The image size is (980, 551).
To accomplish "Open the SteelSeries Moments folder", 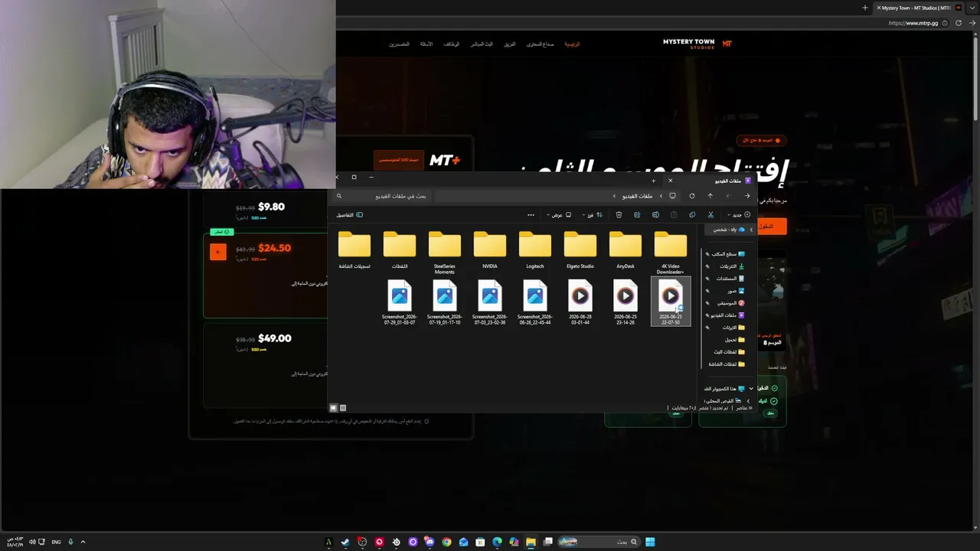I will [445, 253].
